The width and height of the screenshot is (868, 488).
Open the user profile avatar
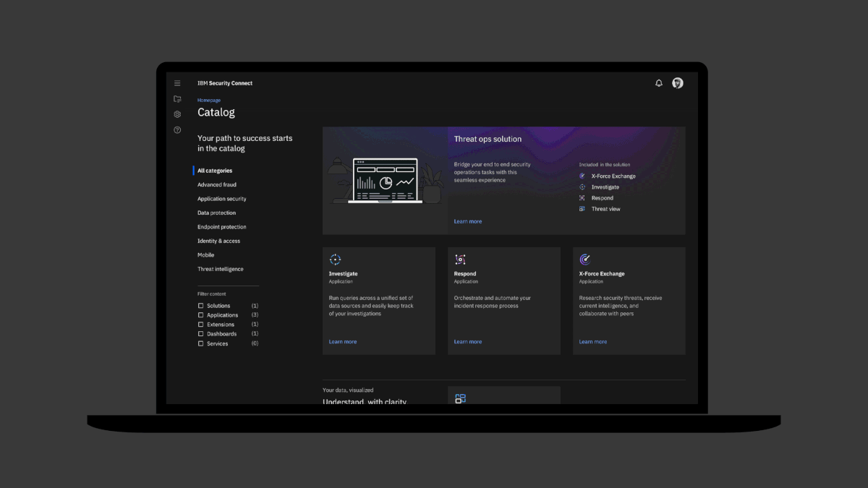tap(678, 83)
